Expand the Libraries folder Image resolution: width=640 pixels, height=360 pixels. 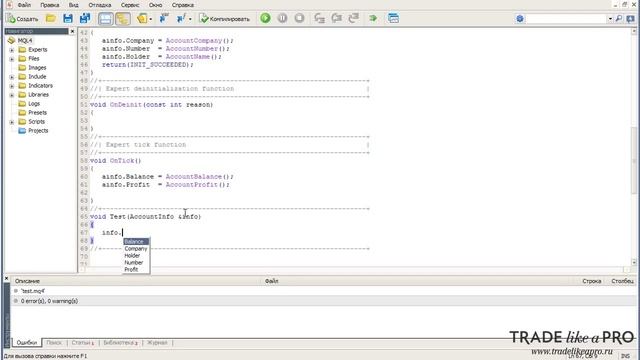click(12, 95)
